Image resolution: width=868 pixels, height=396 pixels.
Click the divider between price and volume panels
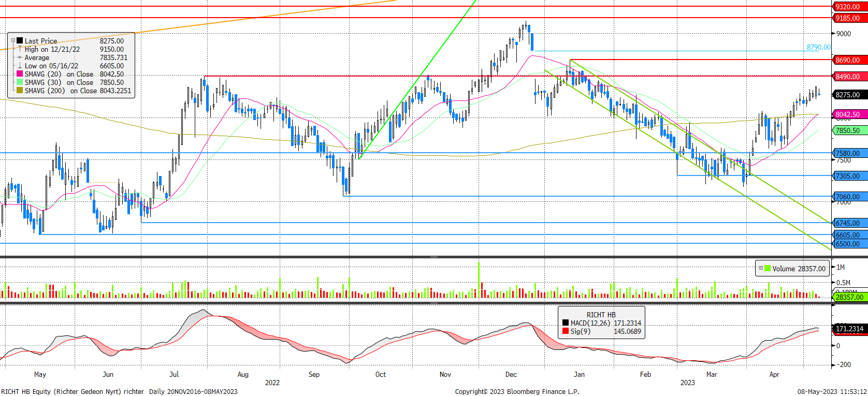[x=434, y=257]
